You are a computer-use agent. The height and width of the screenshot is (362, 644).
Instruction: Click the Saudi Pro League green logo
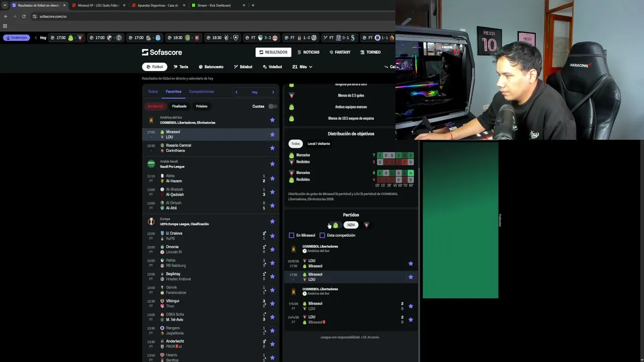coord(151,164)
